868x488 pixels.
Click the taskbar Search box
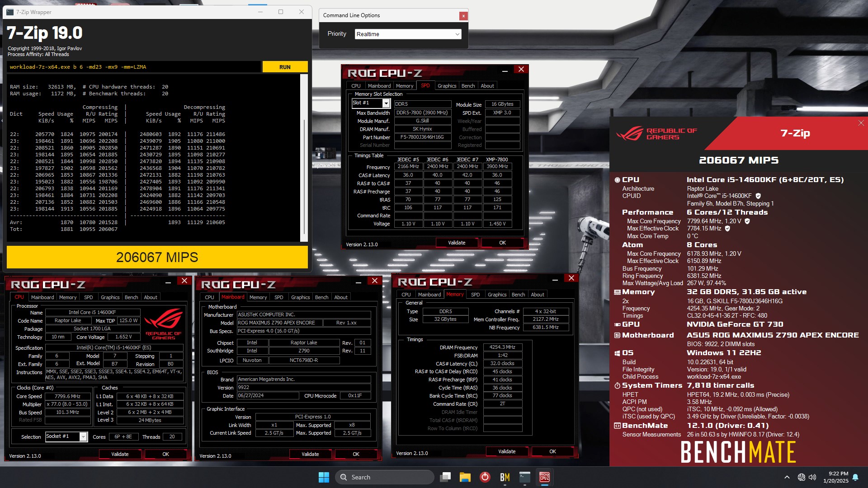coord(384,477)
